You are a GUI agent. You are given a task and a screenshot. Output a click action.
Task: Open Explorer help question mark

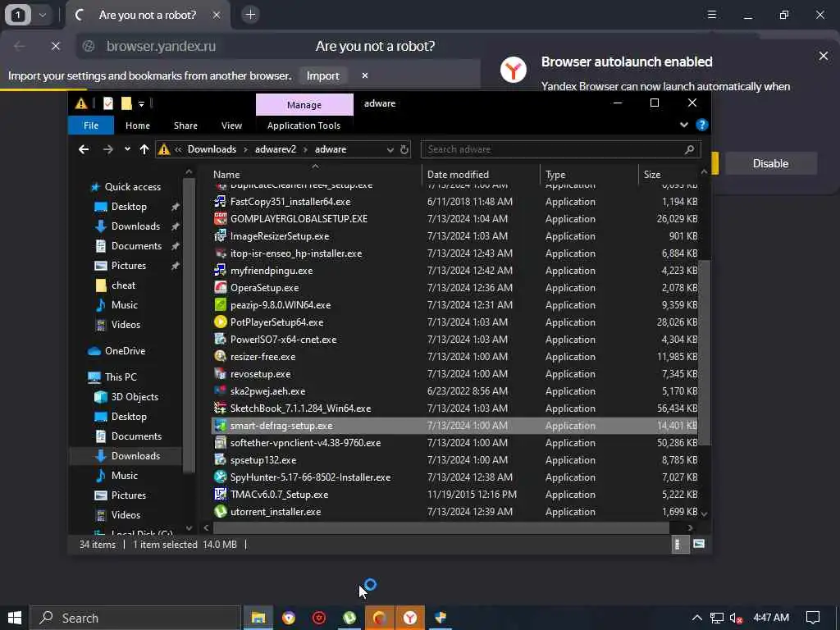click(702, 125)
